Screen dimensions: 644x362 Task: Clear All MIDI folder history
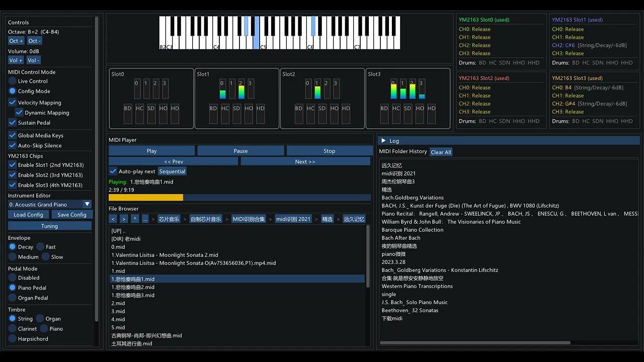pos(441,152)
